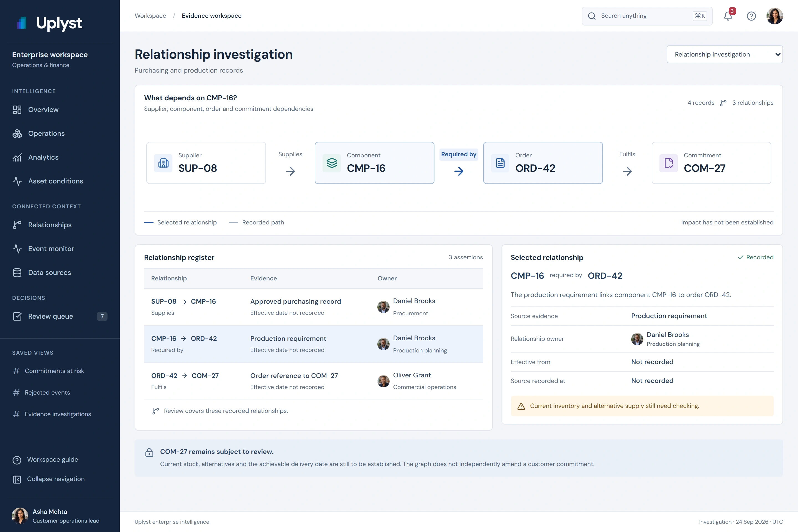
Task: Click the Review queue checkbox icon
Action: (17, 316)
